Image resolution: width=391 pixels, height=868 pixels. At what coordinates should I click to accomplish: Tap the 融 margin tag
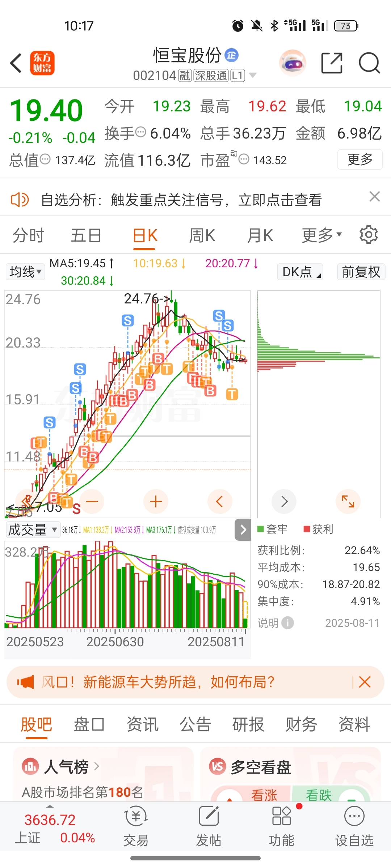(x=185, y=75)
